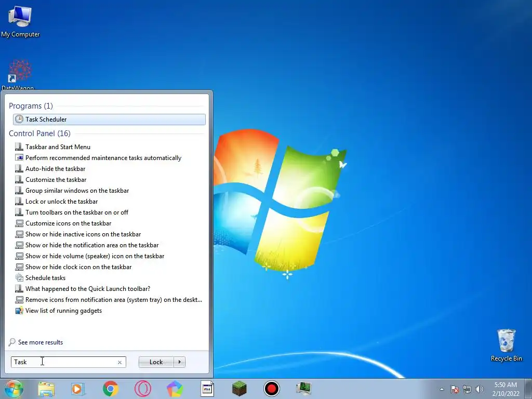
Task: Open Show or hide volume (speaker) icon
Action: click(95, 256)
